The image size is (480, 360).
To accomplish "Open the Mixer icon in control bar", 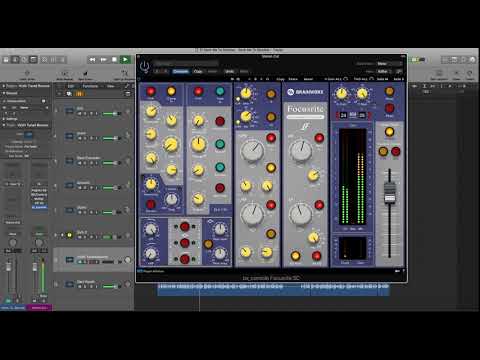I will 54,60.
